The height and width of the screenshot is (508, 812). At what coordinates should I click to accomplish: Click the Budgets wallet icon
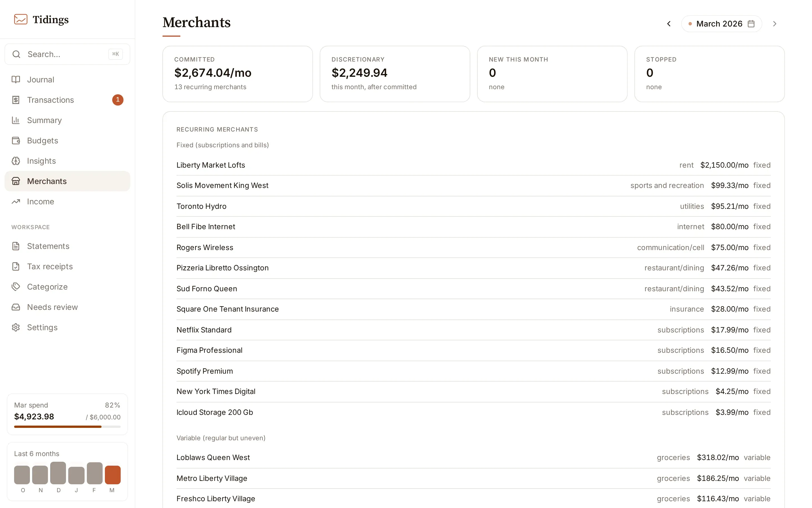point(16,141)
